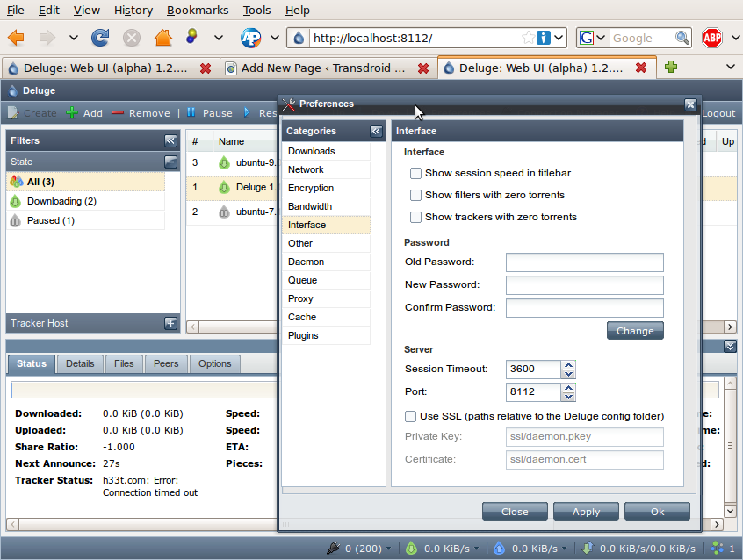Click the Old Password input field
The height and width of the screenshot is (560, 743).
tap(584, 262)
